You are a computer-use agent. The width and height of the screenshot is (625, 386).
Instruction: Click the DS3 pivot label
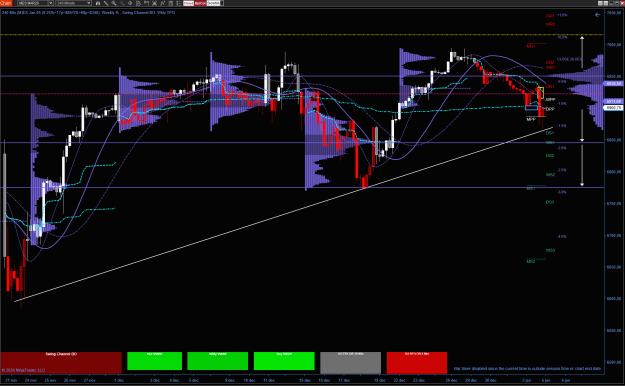[x=550, y=202]
